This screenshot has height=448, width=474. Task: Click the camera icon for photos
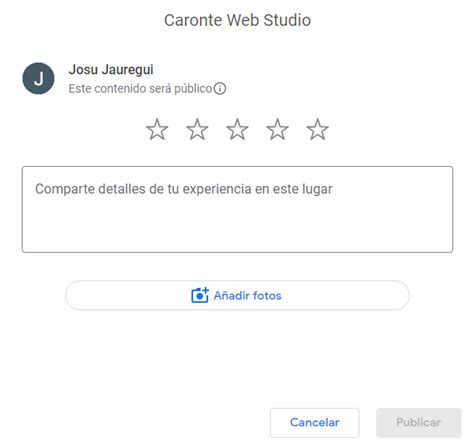[x=200, y=295]
